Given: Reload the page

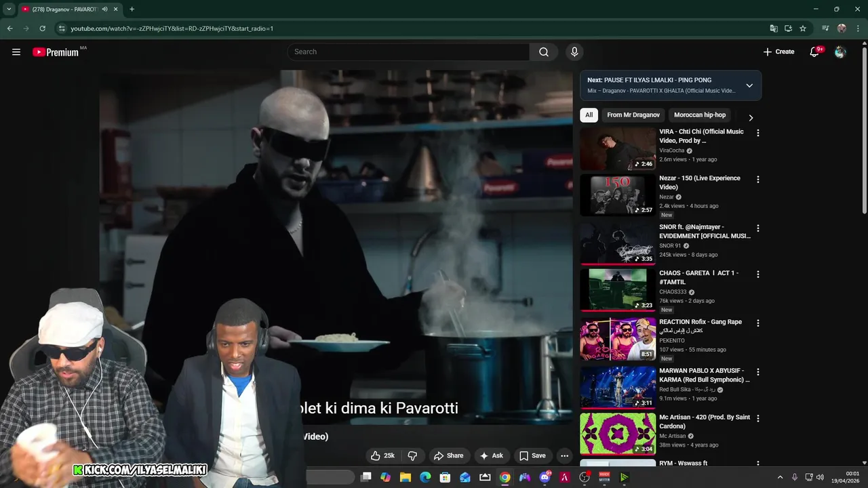Looking at the screenshot, I should 42,28.
